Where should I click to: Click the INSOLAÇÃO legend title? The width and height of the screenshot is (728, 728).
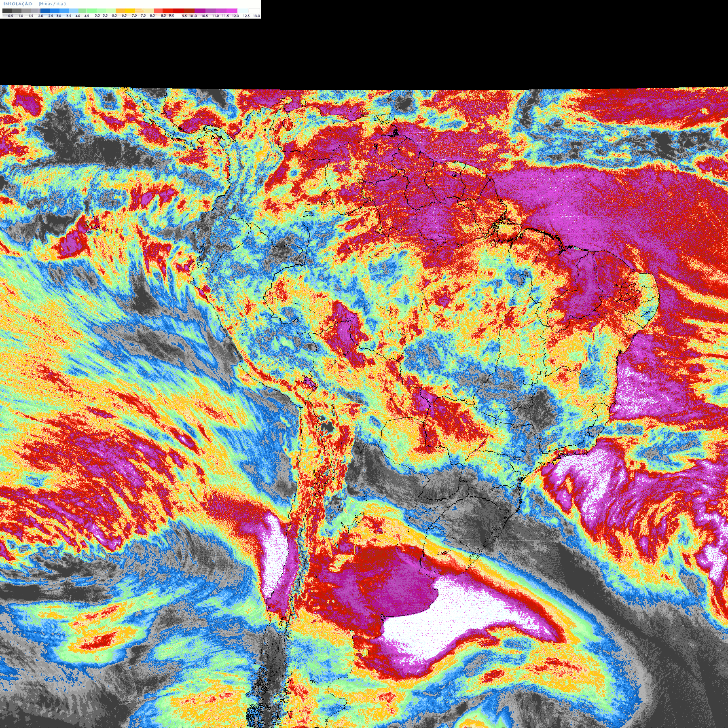coord(18,4)
